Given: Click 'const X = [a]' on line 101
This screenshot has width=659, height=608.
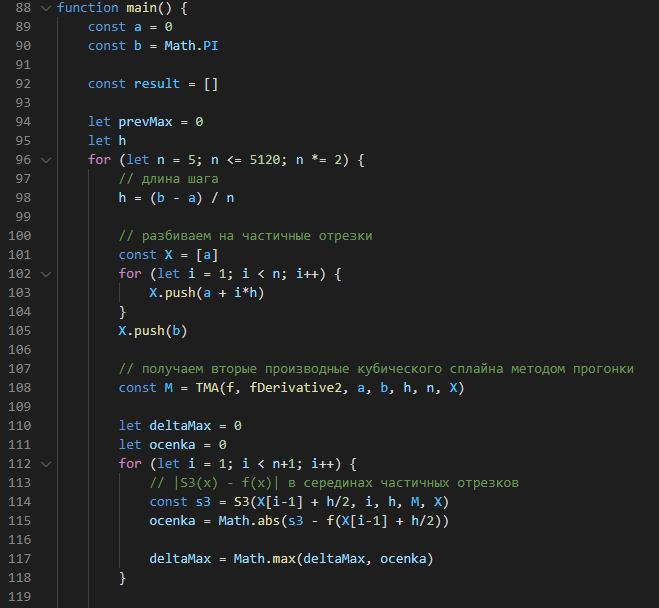Looking at the screenshot, I should (x=168, y=255).
